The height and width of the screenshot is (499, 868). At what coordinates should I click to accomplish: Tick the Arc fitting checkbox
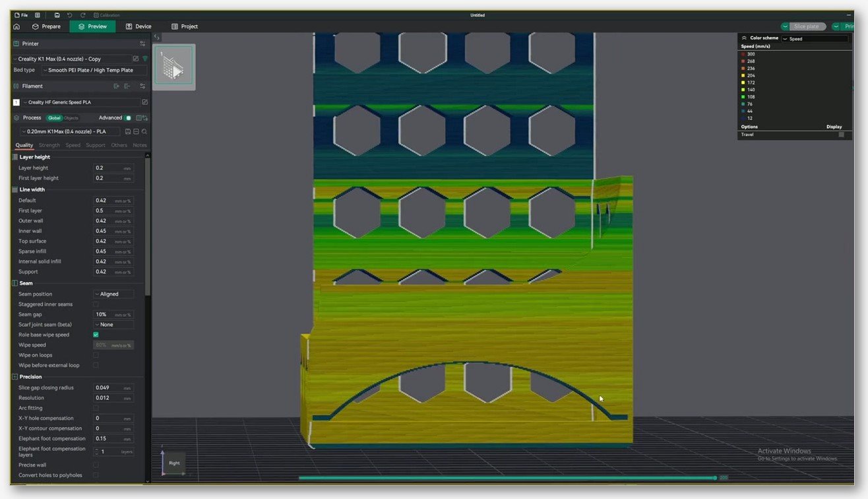tap(96, 408)
